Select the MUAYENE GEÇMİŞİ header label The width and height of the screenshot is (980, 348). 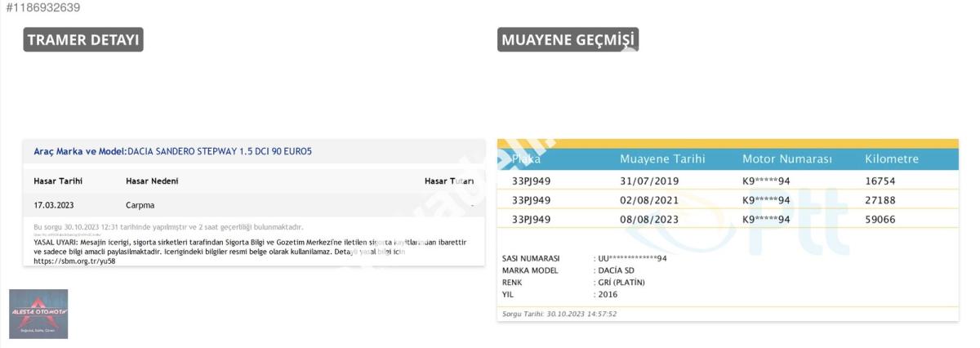tap(568, 40)
